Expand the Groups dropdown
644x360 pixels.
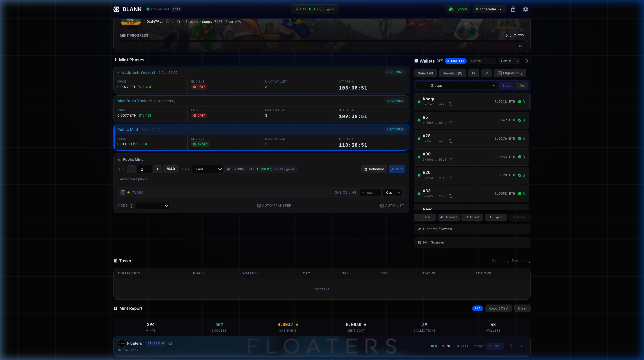point(457,86)
